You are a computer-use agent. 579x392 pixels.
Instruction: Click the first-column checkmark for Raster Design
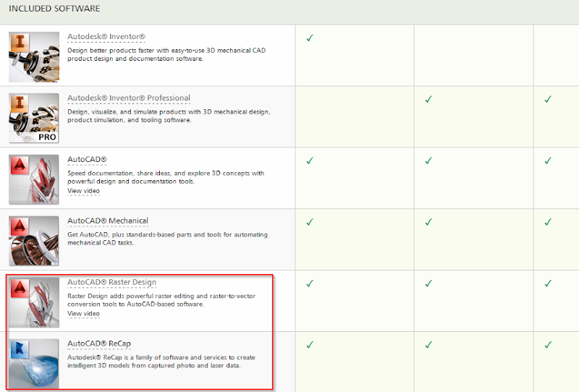tap(310, 283)
